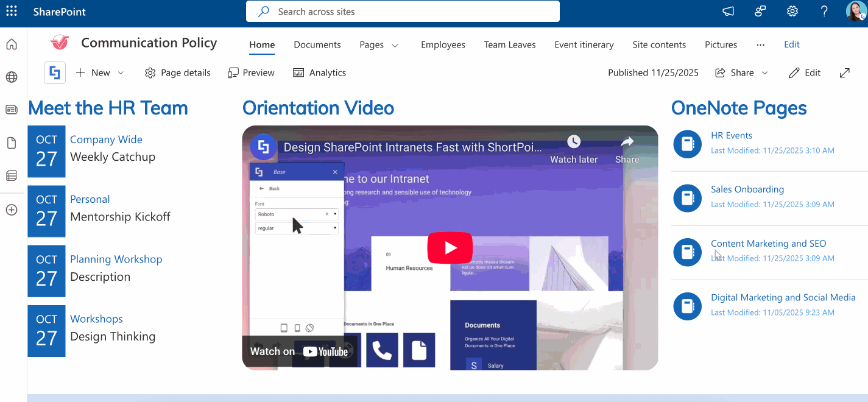The width and height of the screenshot is (868, 402).
Task: Click the ShortPoint icon below site title
Action: tap(54, 72)
